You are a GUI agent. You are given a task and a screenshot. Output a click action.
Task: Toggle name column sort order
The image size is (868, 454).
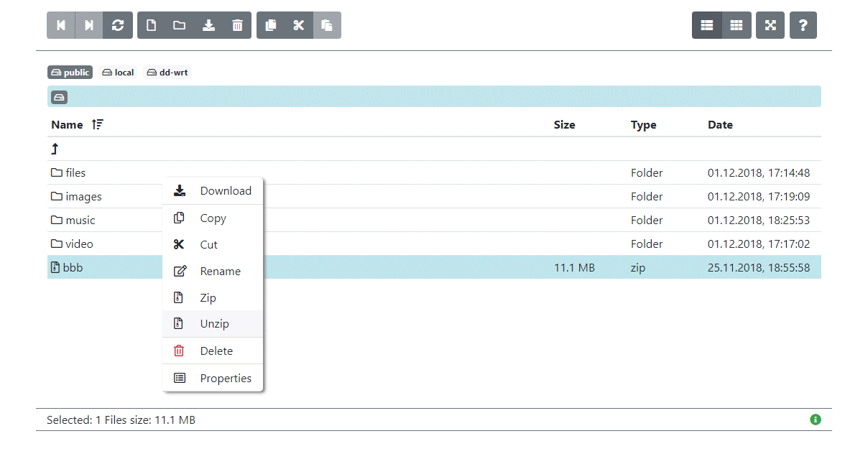coord(97,124)
